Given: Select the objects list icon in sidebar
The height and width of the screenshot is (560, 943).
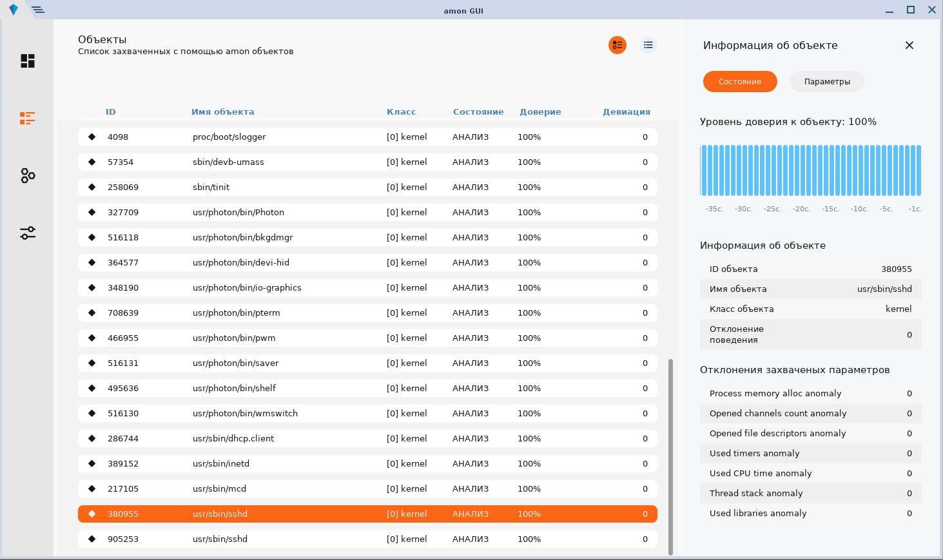Looking at the screenshot, I should click(x=27, y=118).
